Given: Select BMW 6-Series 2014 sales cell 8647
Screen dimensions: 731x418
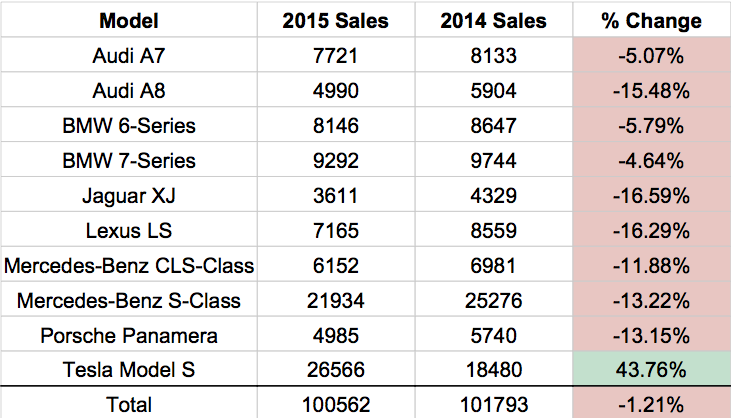Looking at the screenshot, I should pos(494,125).
